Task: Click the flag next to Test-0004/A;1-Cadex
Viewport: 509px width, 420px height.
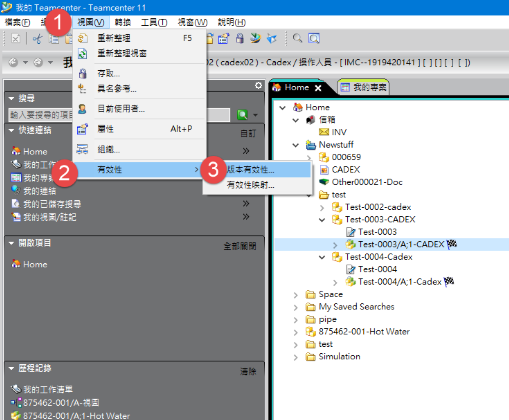Action: (x=449, y=281)
